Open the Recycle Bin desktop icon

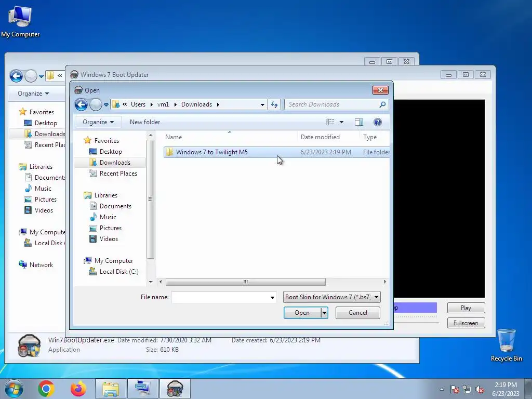pos(506,345)
